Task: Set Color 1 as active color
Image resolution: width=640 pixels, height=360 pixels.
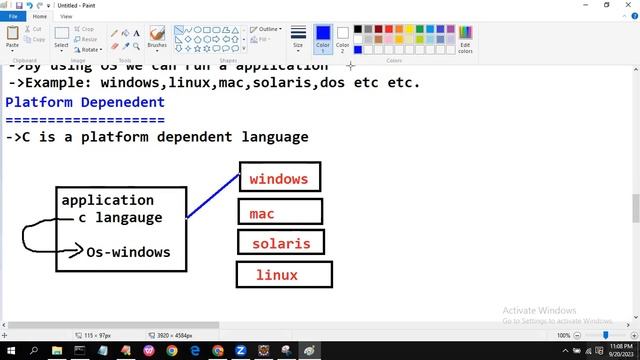Action: point(323,39)
